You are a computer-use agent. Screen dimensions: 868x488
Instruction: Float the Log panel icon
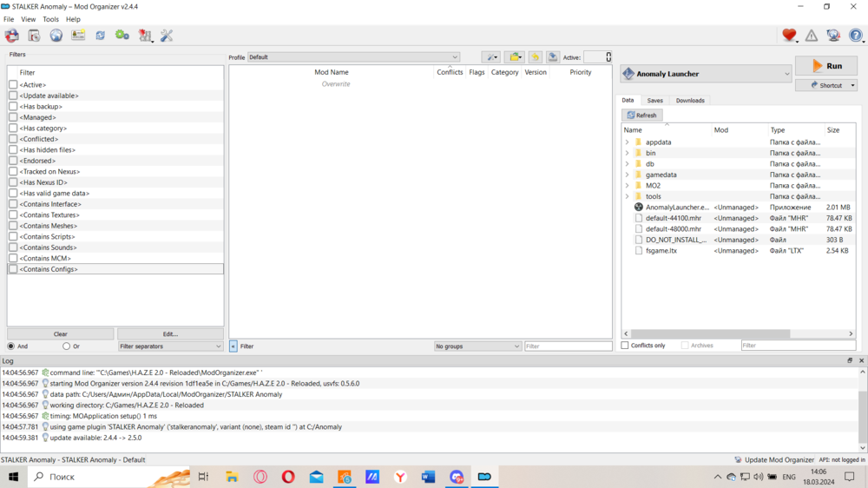pyautogui.click(x=850, y=360)
